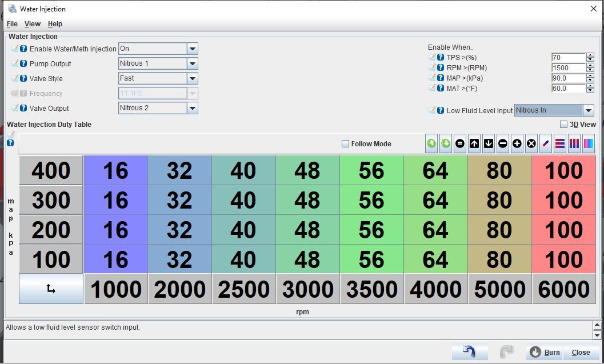The image size is (604, 364).
Task: Click the black up-arrow increment icon
Action: [474, 143]
